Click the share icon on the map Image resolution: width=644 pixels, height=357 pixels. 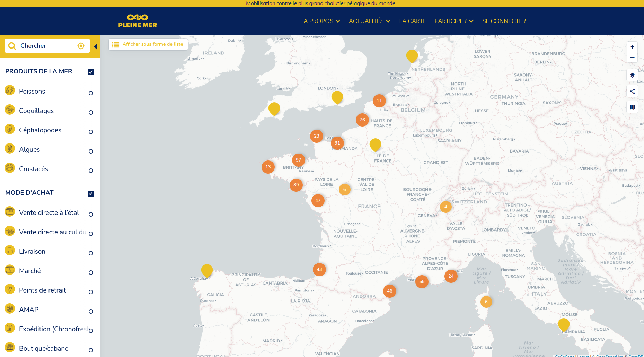click(x=632, y=91)
